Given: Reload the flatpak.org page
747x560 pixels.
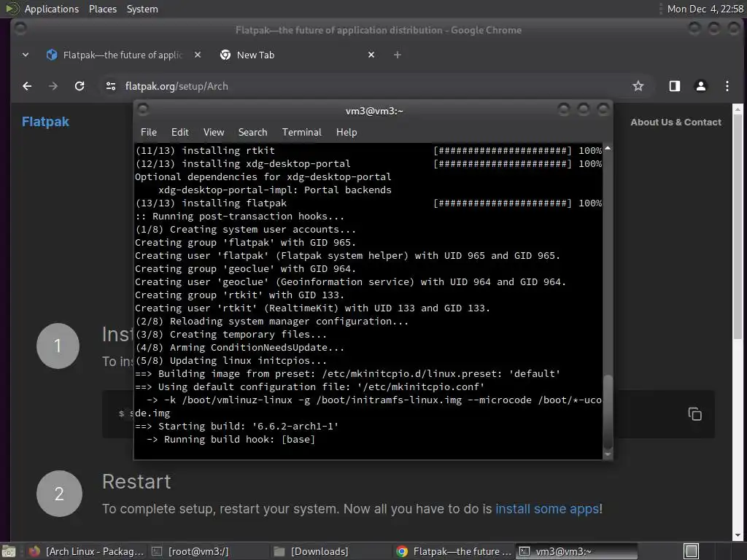Looking at the screenshot, I should pyautogui.click(x=80, y=86).
